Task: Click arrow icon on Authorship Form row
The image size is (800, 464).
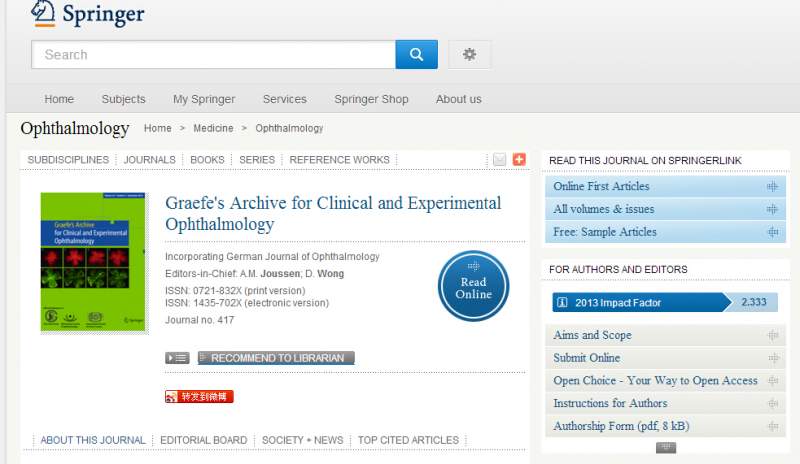Action: coord(773,426)
